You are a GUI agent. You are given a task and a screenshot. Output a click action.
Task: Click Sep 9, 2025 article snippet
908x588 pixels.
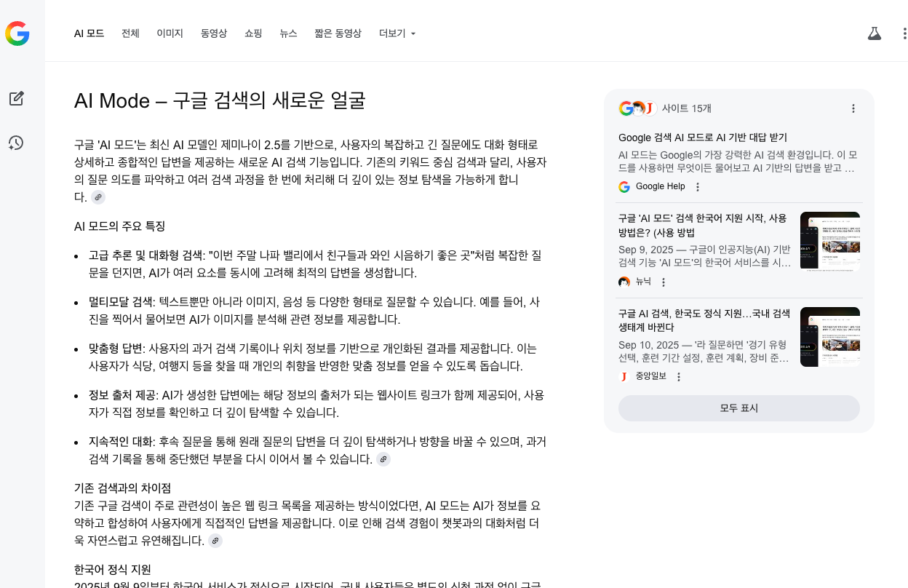(704, 255)
